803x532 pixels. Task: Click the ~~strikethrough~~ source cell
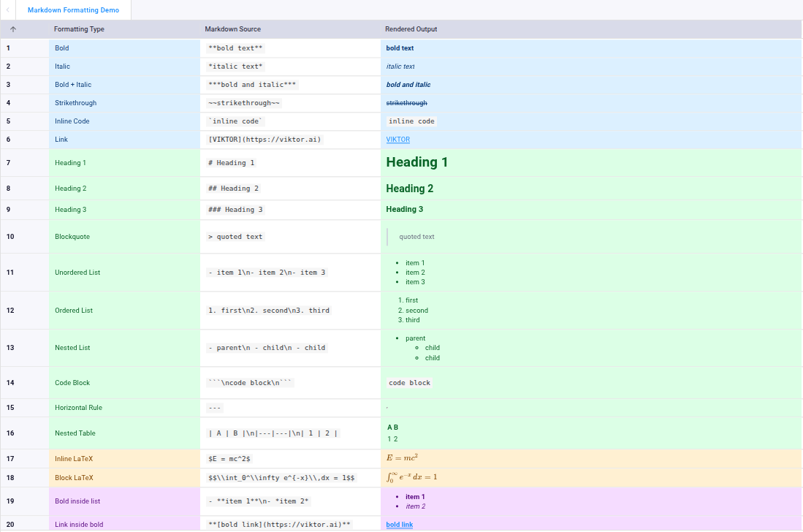coord(290,103)
